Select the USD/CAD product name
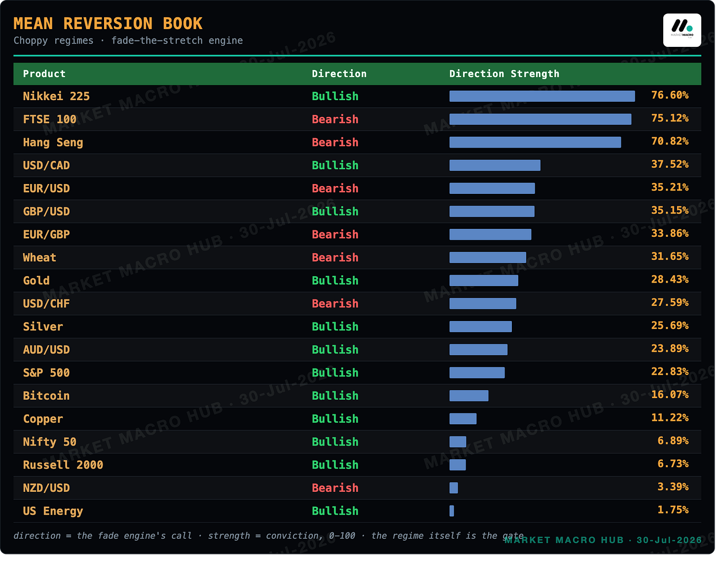This screenshot has height=588, width=718. [46, 165]
